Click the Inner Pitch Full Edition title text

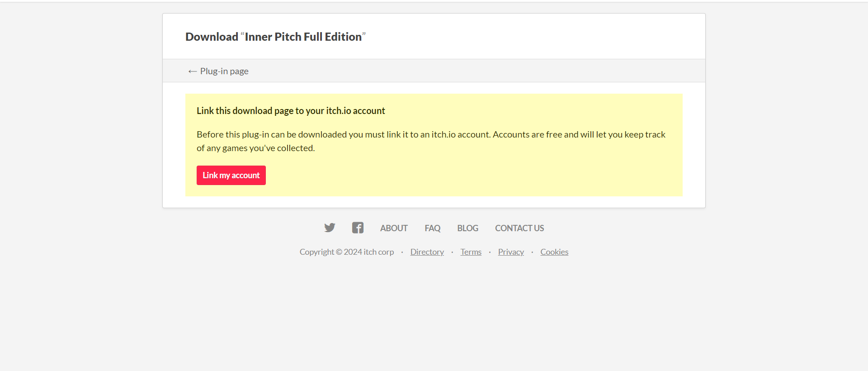click(303, 37)
